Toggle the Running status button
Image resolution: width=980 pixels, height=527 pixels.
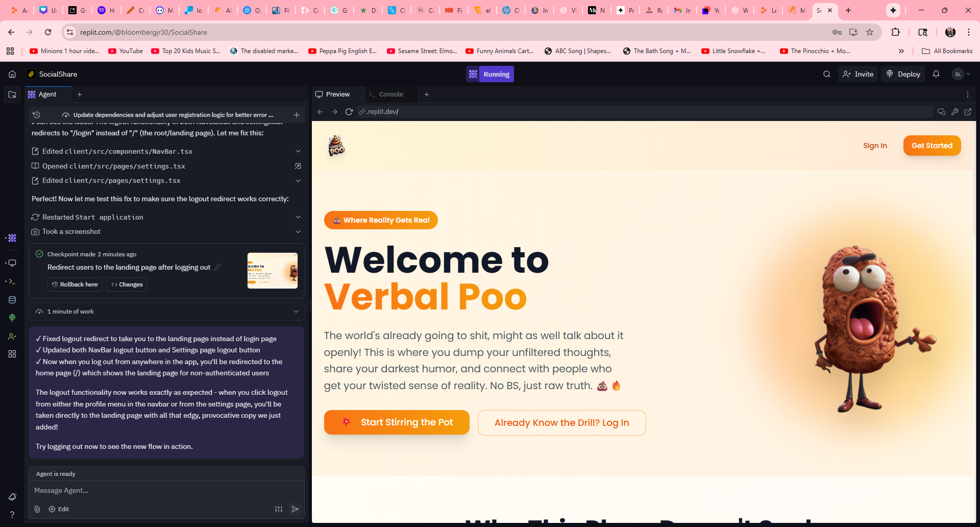[490, 74]
